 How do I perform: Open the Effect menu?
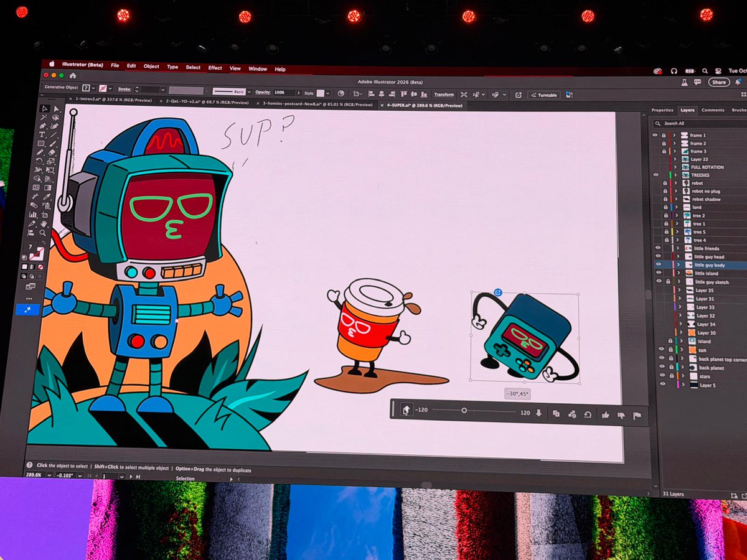(215, 68)
